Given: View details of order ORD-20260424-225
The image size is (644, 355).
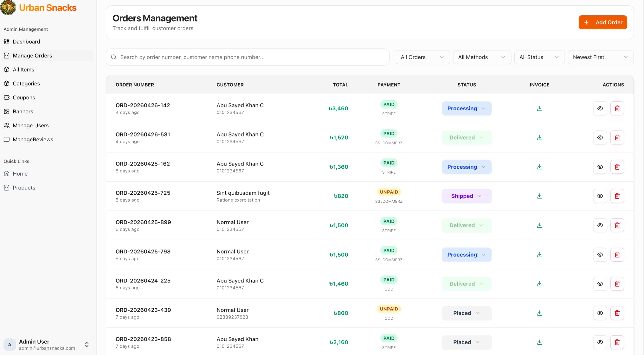Looking at the screenshot, I should [600, 284].
